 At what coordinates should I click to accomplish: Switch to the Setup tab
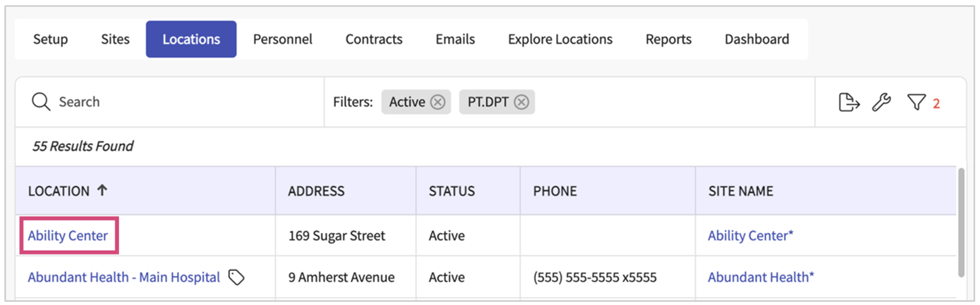[x=50, y=39]
